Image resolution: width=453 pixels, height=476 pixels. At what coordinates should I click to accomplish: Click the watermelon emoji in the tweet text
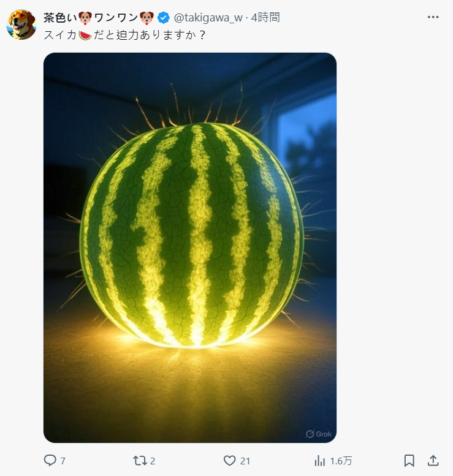pos(85,35)
